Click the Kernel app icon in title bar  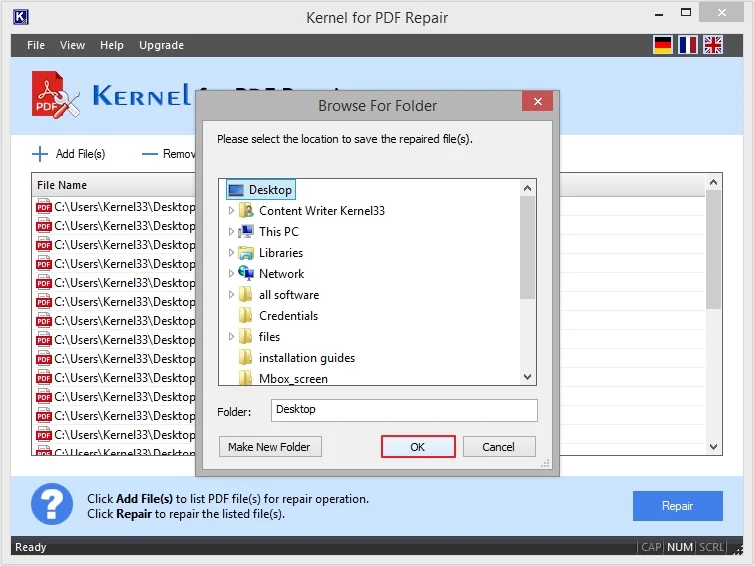(x=21, y=17)
